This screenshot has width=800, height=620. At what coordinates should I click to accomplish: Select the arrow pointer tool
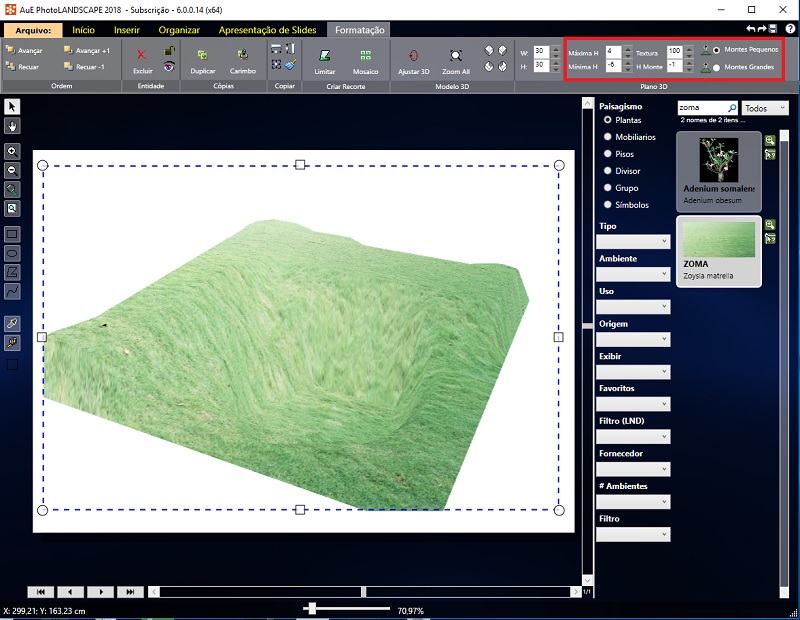[x=12, y=106]
